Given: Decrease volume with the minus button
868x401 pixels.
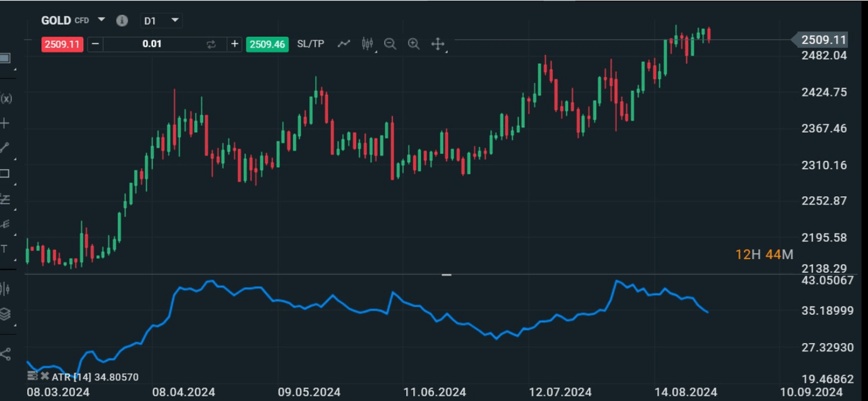Looking at the screenshot, I should [x=95, y=44].
